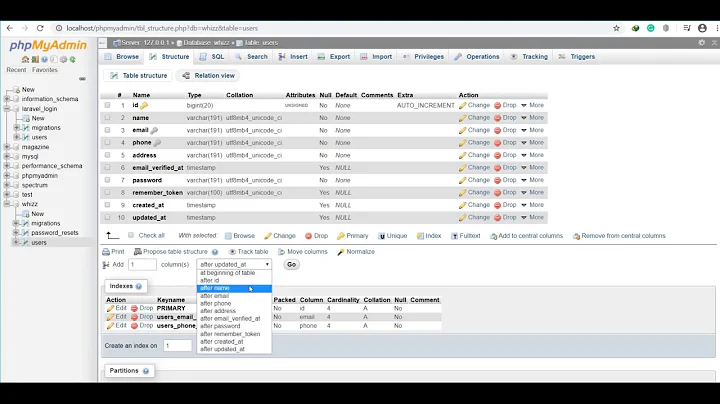The width and height of the screenshot is (720, 404).
Task: Click the browser address bar URL
Action: pos(162,28)
